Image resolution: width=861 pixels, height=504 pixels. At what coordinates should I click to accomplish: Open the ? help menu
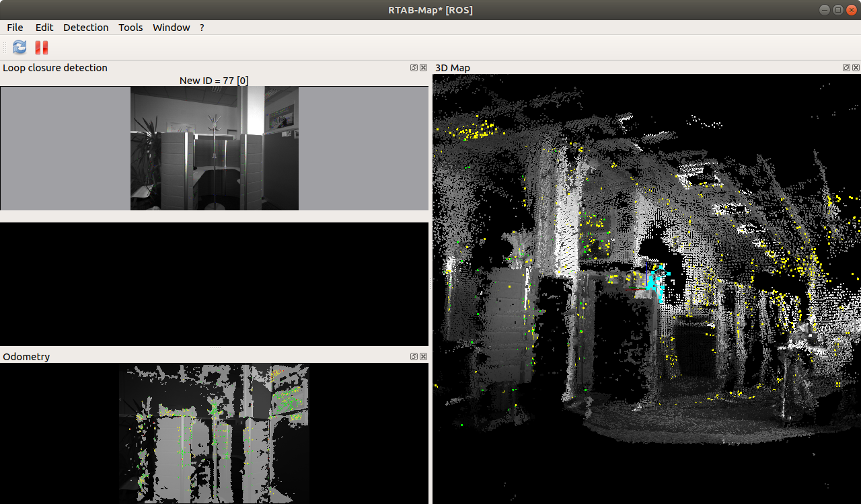[x=202, y=28]
